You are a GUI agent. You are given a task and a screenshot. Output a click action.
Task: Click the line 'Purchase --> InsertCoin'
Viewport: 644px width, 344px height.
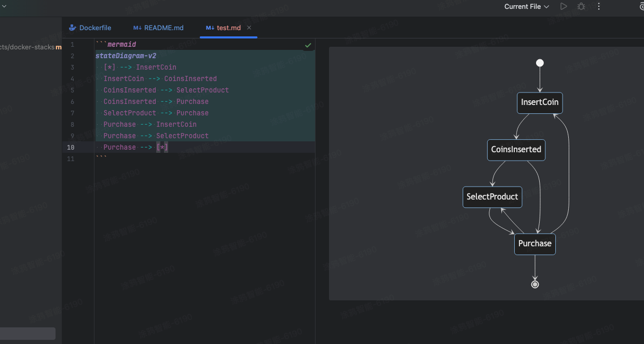click(x=150, y=125)
